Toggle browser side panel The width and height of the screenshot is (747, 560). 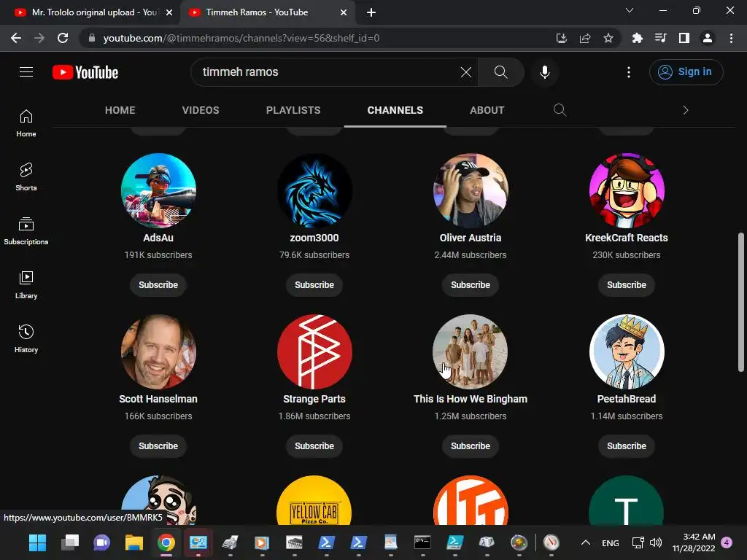pyautogui.click(x=684, y=38)
